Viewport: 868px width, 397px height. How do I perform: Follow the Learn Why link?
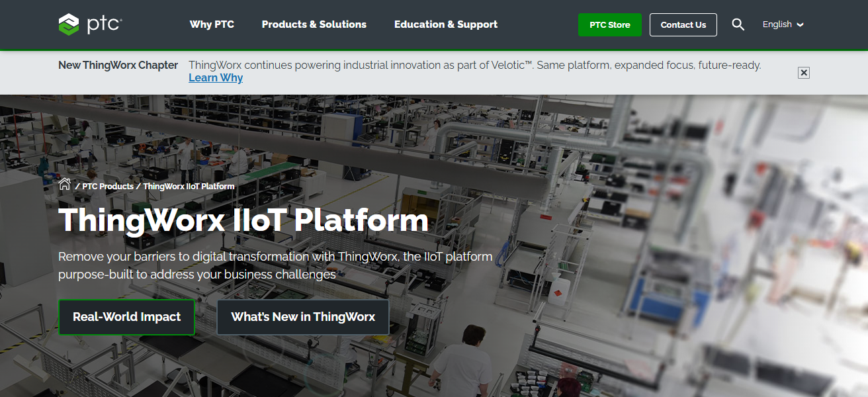click(216, 78)
